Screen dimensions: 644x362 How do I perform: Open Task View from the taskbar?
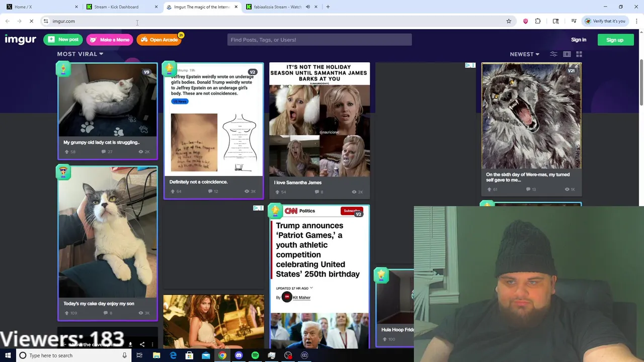pyautogui.click(x=139, y=355)
